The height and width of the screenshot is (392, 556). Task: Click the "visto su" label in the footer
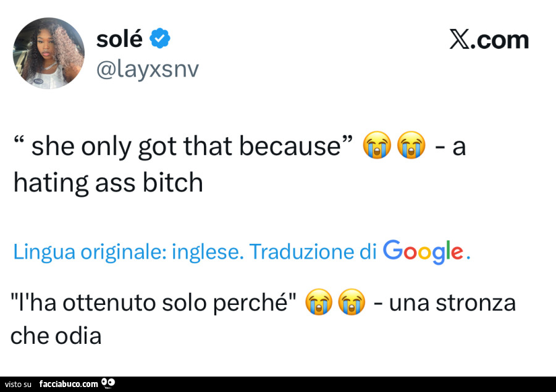point(19,385)
